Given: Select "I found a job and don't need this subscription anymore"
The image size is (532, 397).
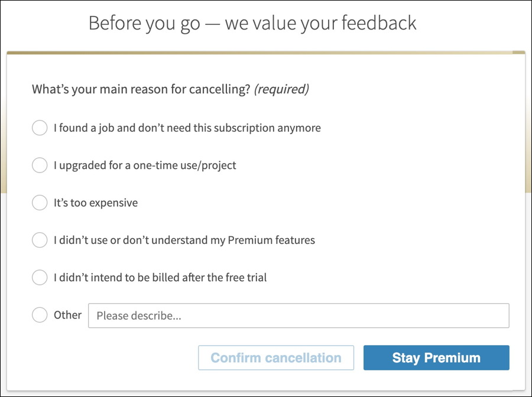Looking at the screenshot, I should coord(40,128).
